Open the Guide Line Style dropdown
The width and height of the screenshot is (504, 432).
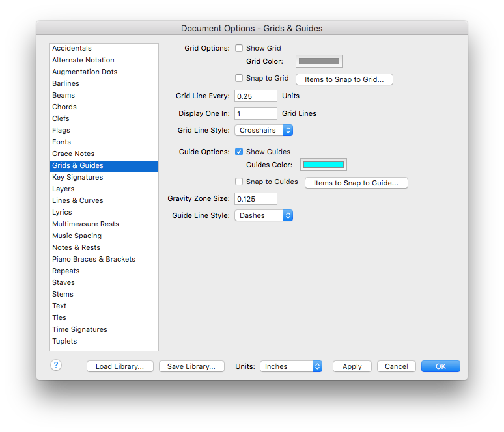tap(264, 215)
